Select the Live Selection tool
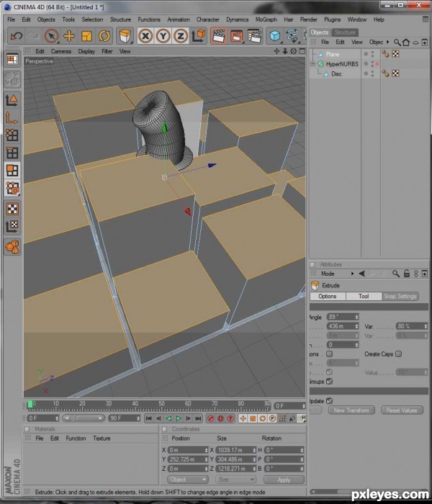 coord(51,36)
